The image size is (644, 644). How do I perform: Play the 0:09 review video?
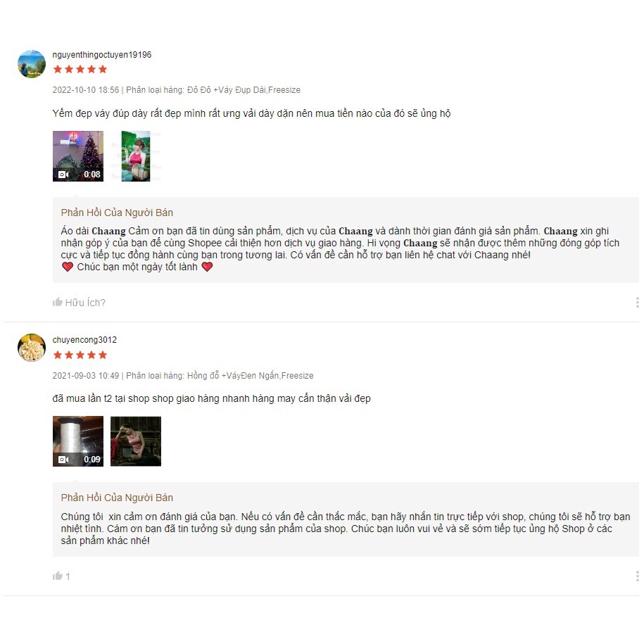78,441
